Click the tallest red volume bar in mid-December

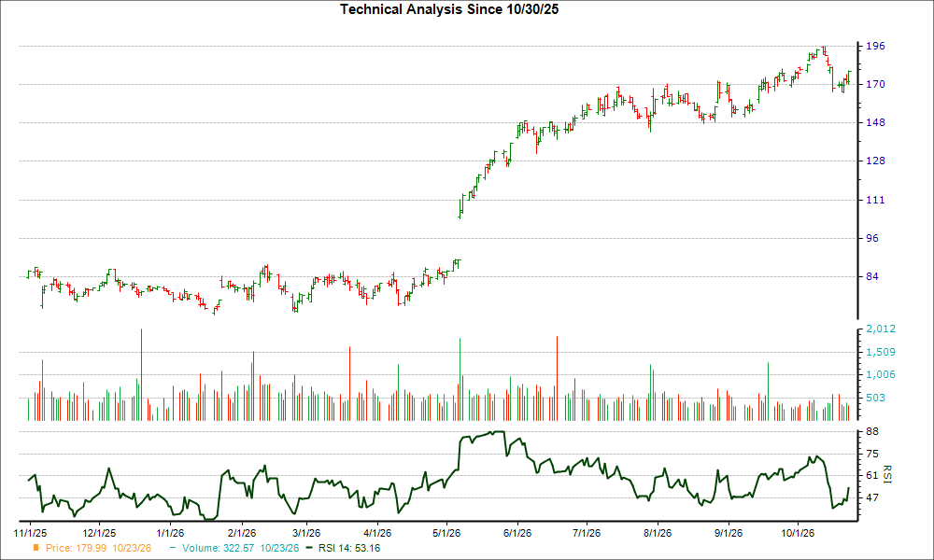tap(141, 374)
